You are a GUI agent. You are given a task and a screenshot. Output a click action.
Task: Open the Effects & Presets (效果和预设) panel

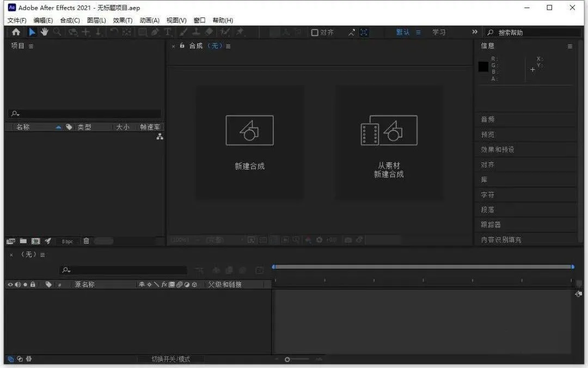[x=497, y=149]
